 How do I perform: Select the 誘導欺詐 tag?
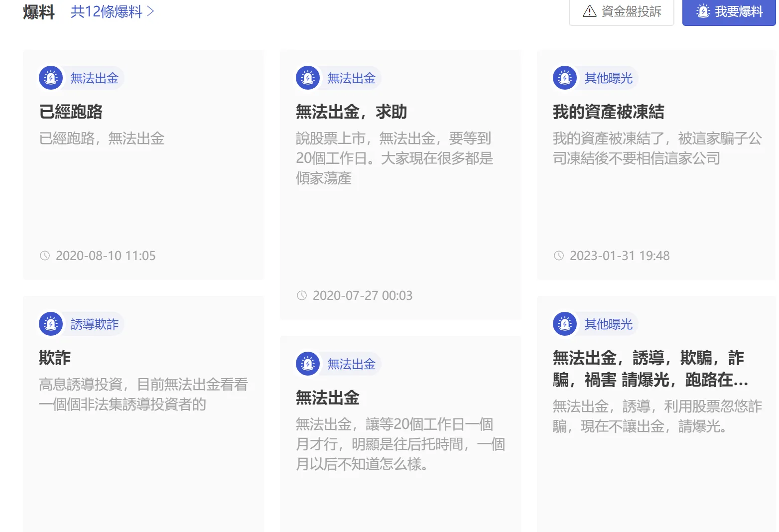coord(94,324)
